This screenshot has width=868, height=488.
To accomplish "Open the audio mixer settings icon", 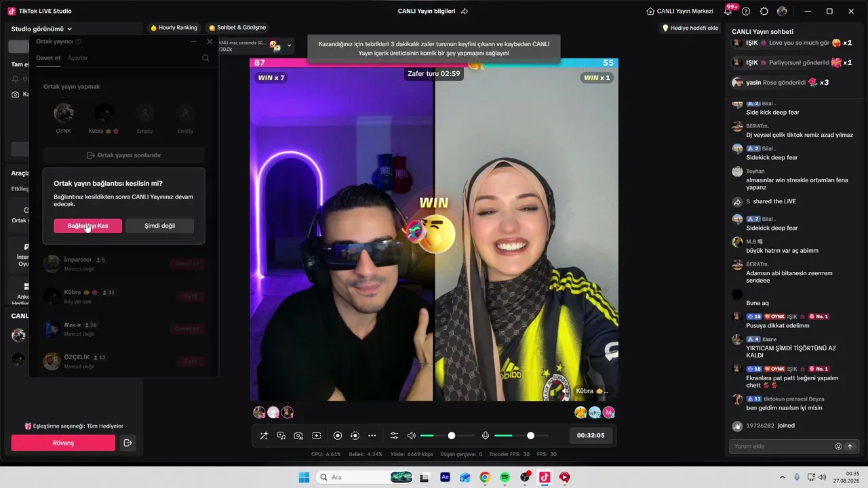I will pyautogui.click(x=394, y=436).
